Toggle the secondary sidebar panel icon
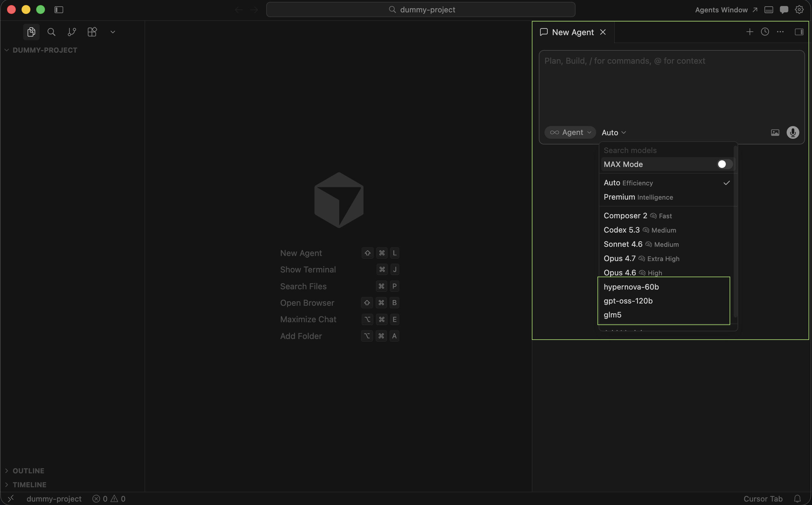The image size is (812, 505). (x=799, y=32)
